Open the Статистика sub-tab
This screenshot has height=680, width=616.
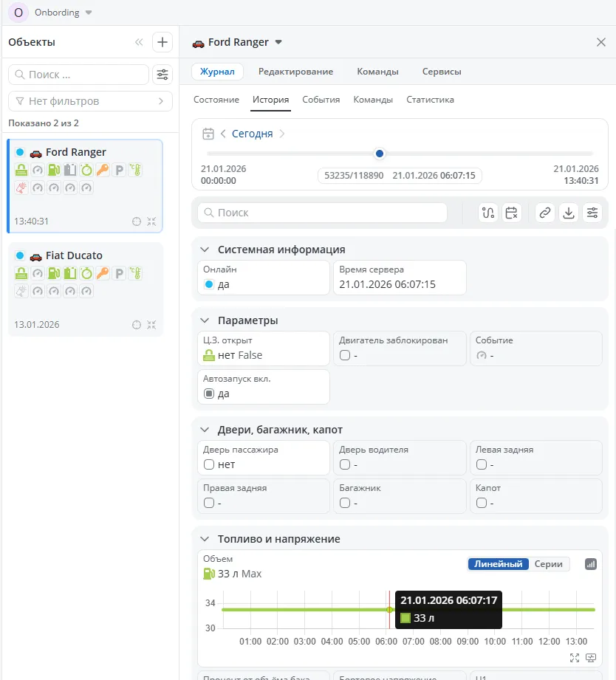point(430,100)
